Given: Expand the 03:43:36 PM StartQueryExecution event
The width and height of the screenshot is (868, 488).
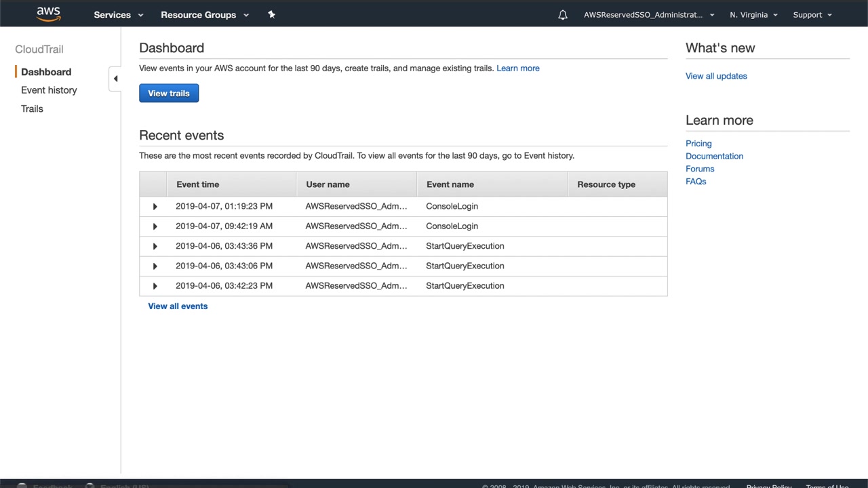Looking at the screenshot, I should [x=155, y=246].
